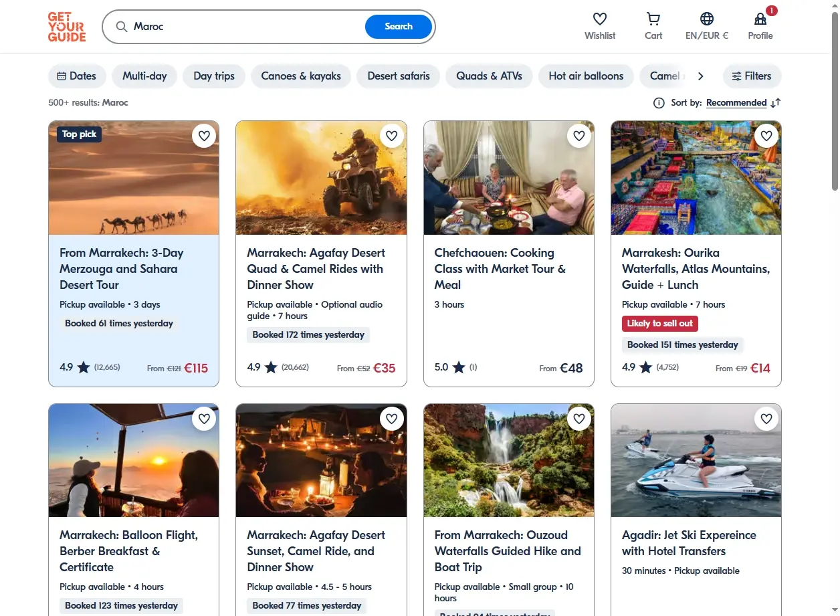Select the partially visible Camel chip
Screen dimensions: 840x616
click(x=663, y=76)
